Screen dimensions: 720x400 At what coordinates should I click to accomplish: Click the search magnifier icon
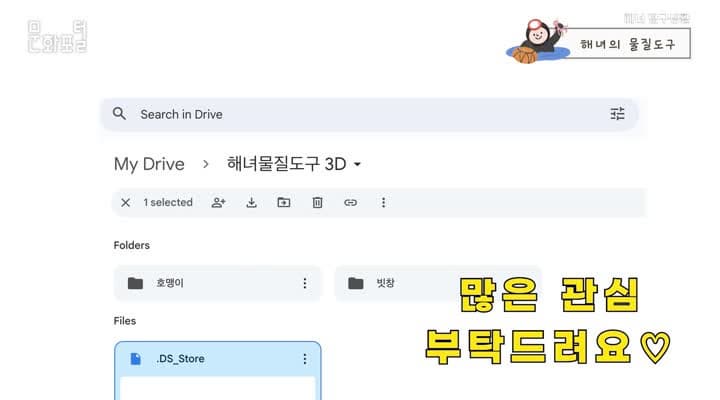119,113
